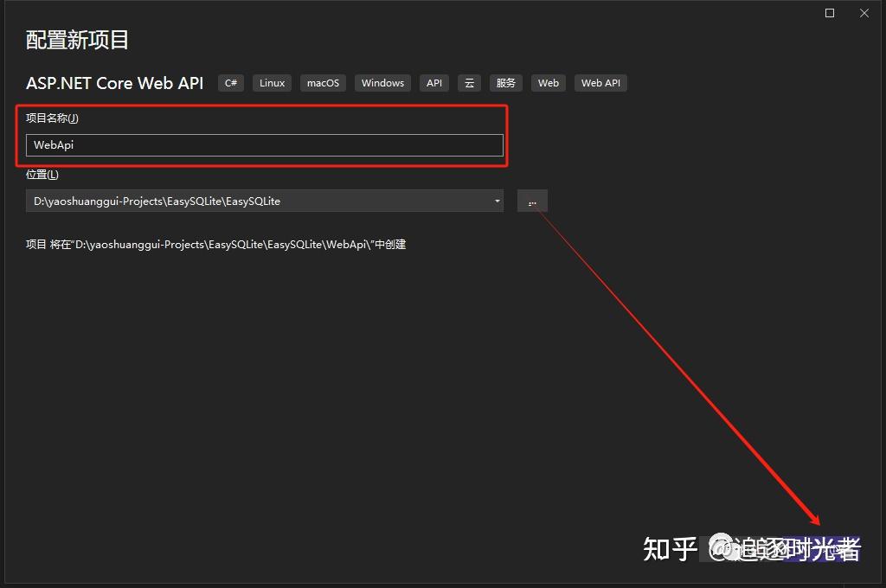Expand the 位置 location dropdown arrow
Image resolution: width=886 pixels, height=588 pixels.
click(x=497, y=200)
